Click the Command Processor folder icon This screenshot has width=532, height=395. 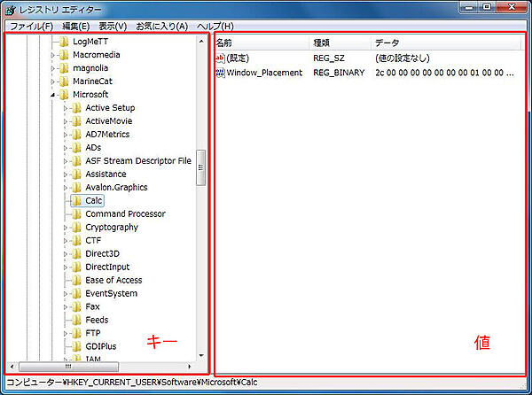(x=76, y=214)
